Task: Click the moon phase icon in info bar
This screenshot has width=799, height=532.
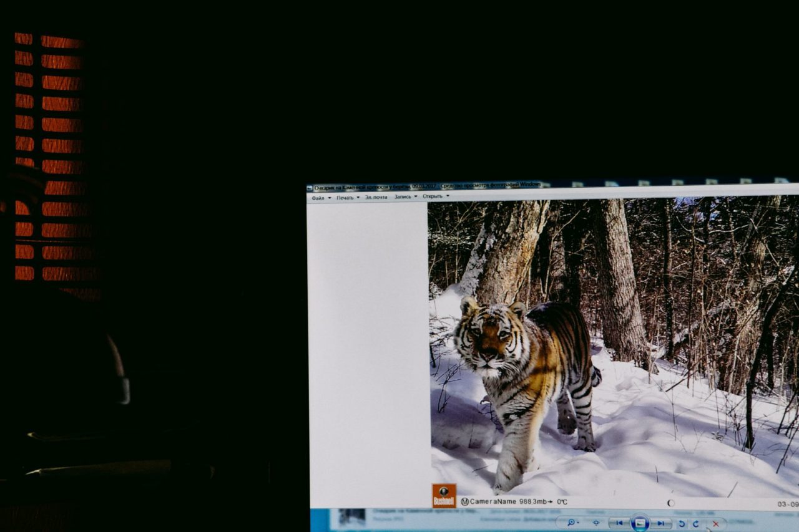Action: click(670, 503)
